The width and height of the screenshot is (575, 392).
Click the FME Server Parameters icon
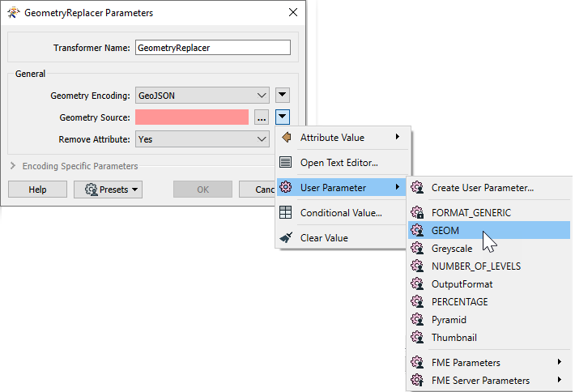click(x=417, y=380)
